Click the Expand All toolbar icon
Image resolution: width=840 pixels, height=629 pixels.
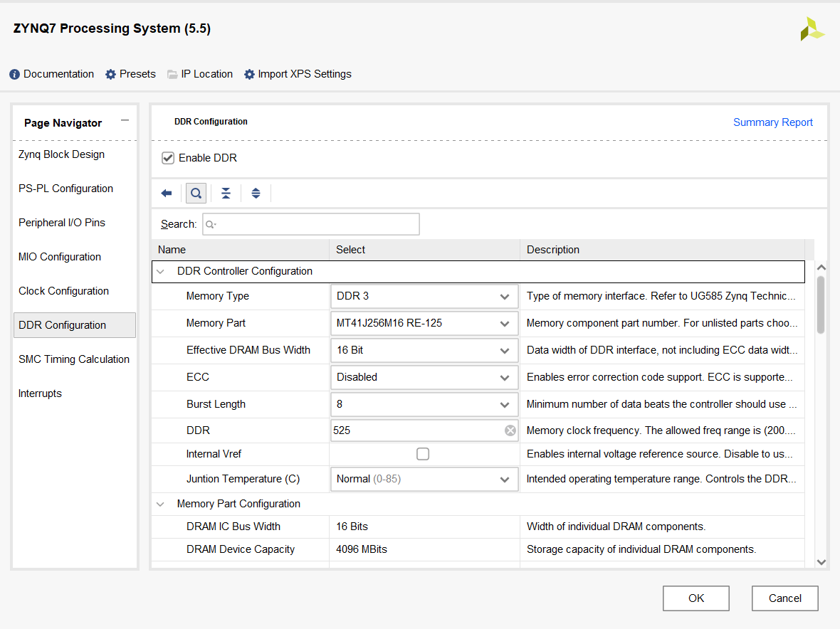256,194
